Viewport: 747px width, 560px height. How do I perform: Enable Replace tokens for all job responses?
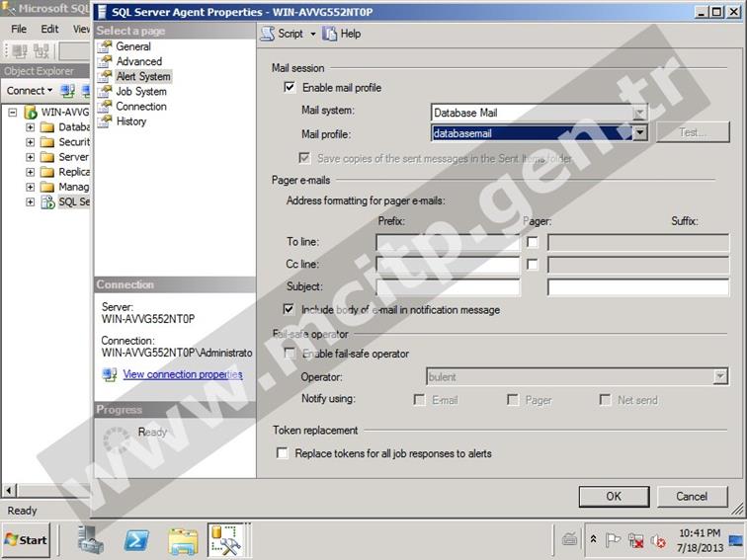tap(282, 453)
